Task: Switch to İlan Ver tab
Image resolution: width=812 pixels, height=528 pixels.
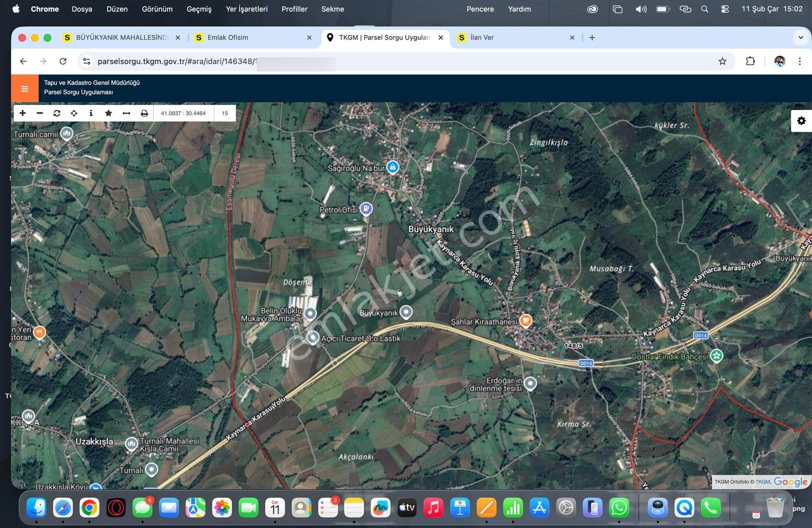Action: click(516, 38)
